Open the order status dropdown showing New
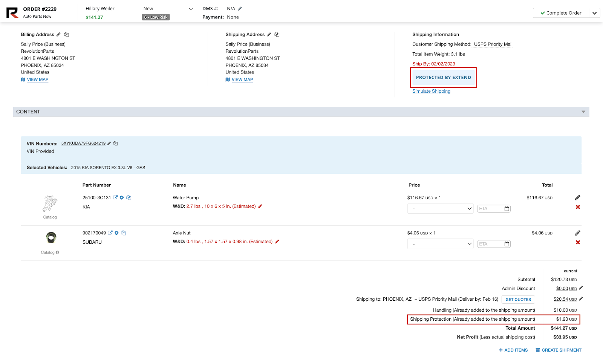Viewport: 603px width, 364px height. pos(168,9)
